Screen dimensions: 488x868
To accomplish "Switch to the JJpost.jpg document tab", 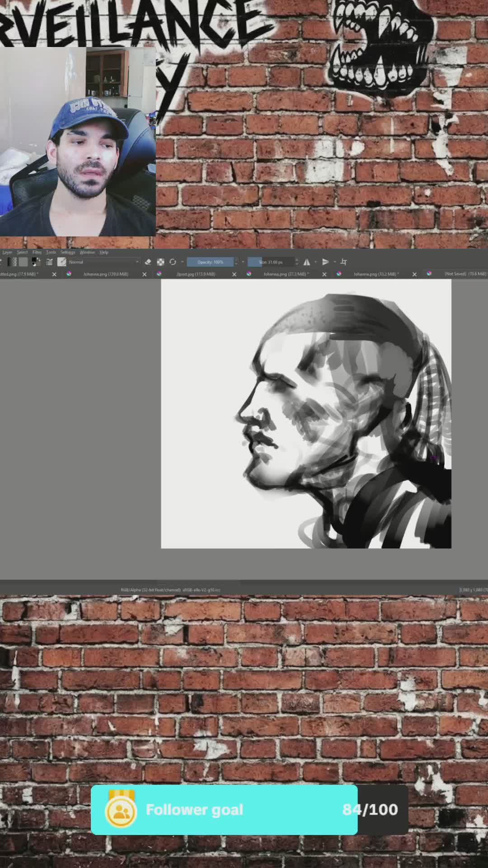I will pyautogui.click(x=196, y=274).
